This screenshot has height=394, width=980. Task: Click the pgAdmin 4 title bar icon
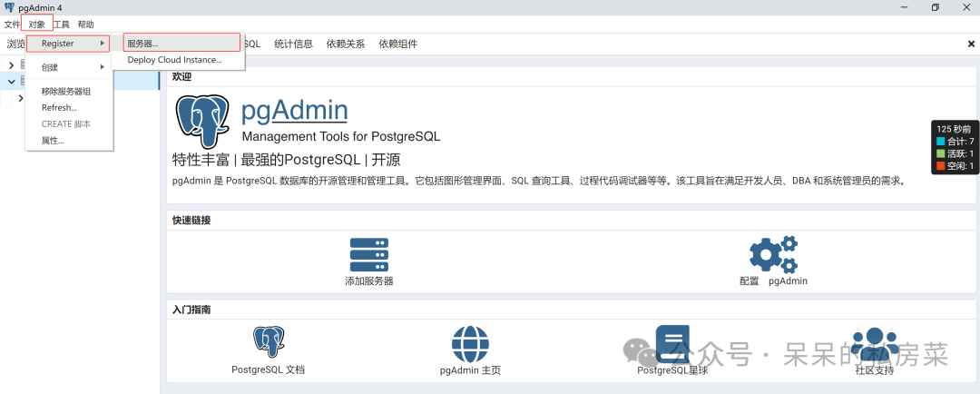[x=9, y=7]
